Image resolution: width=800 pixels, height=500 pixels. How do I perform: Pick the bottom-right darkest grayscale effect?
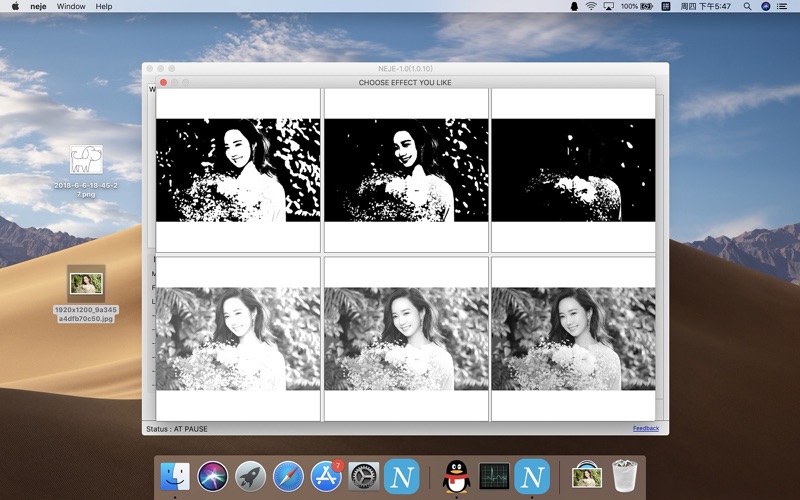click(573, 339)
